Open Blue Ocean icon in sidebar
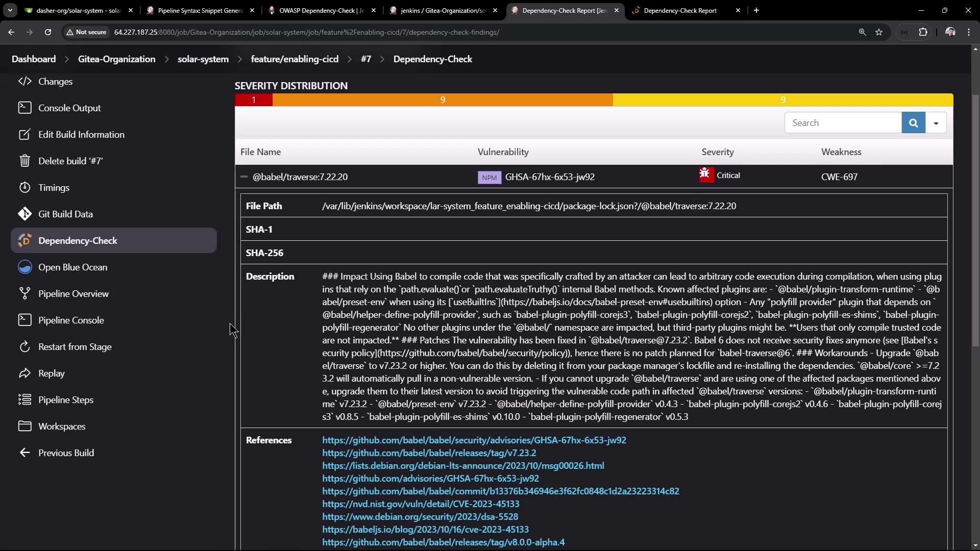This screenshot has width=980, height=551. point(24,267)
